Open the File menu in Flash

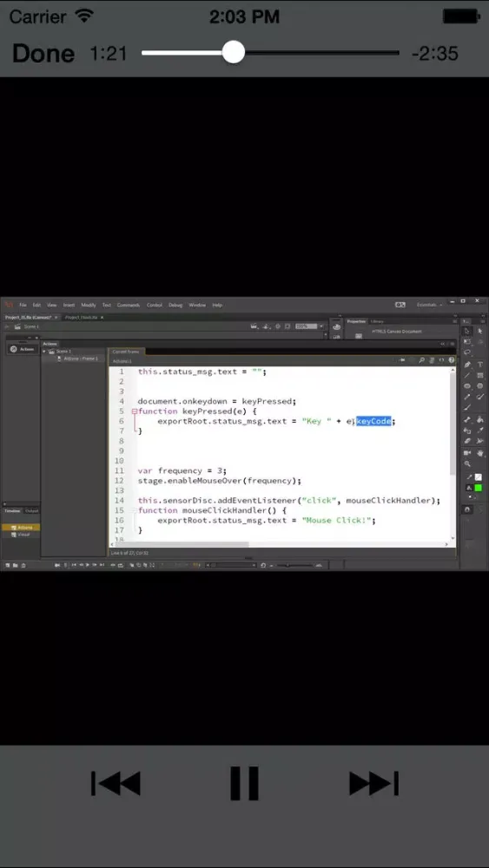[23, 305]
